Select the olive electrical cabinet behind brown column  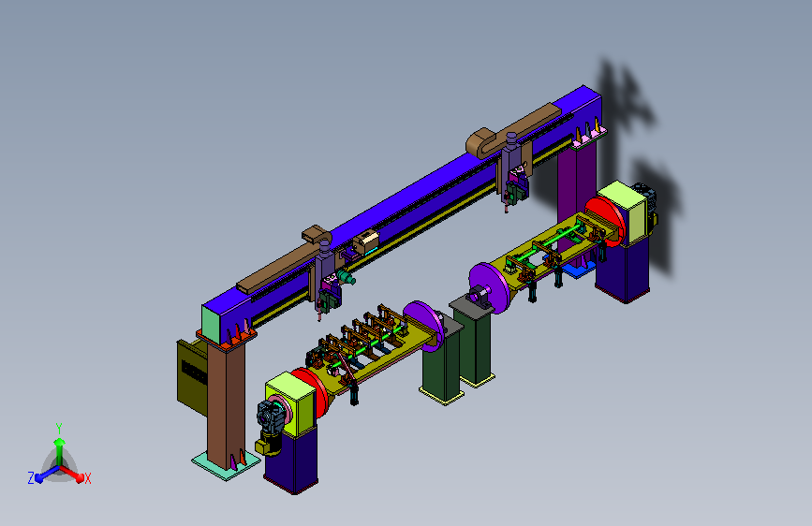click(192, 376)
